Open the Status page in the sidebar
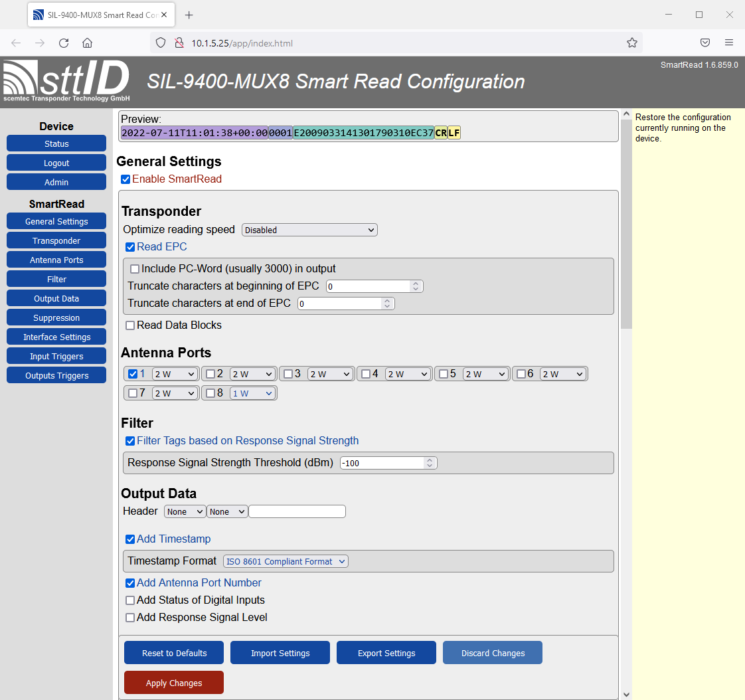The width and height of the screenshot is (745, 700). pyautogui.click(x=56, y=143)
